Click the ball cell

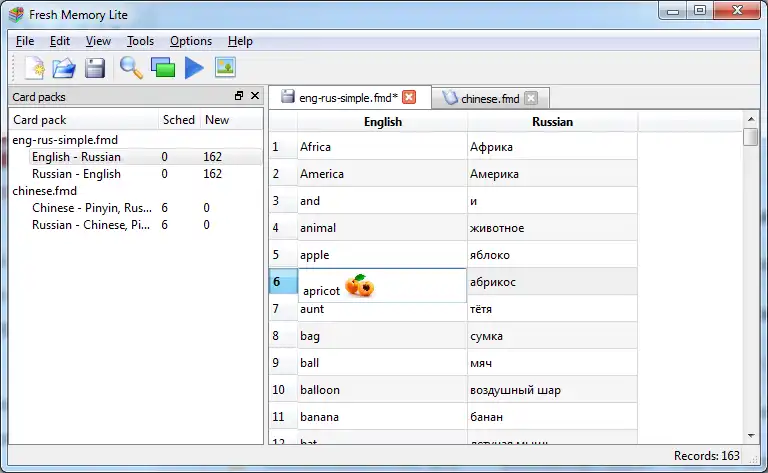[383, 363]
